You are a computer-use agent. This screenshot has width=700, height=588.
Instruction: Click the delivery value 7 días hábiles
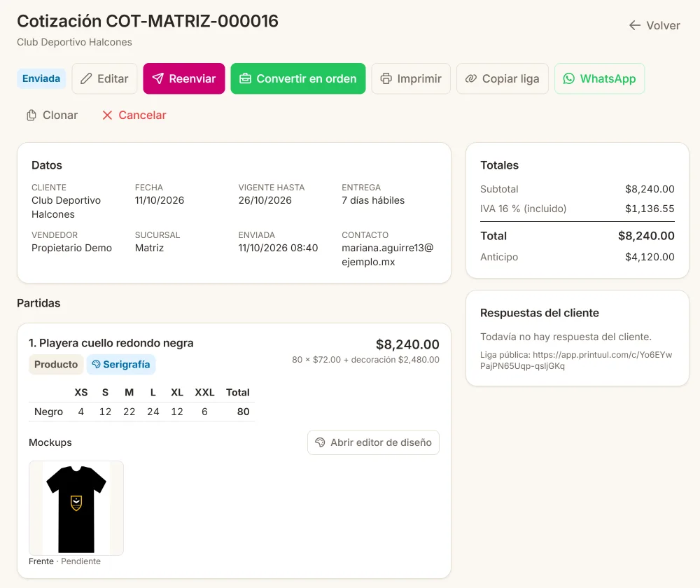[x=373, y=200]
